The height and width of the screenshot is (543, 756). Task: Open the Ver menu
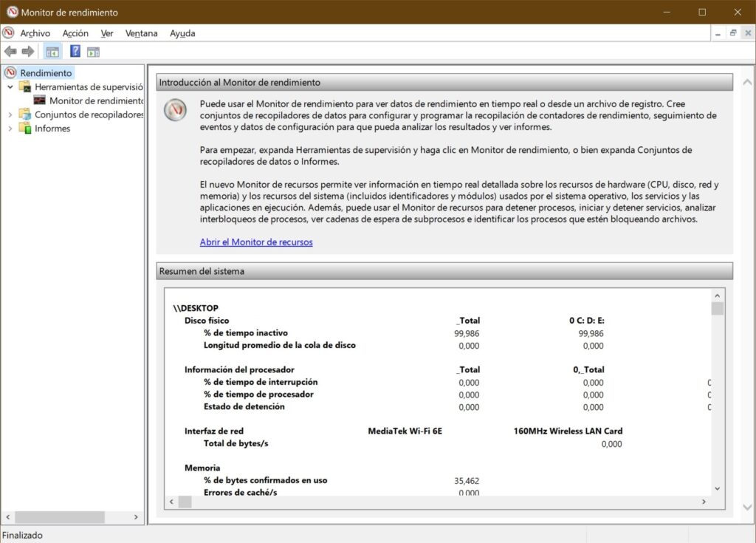click(106, 33)
